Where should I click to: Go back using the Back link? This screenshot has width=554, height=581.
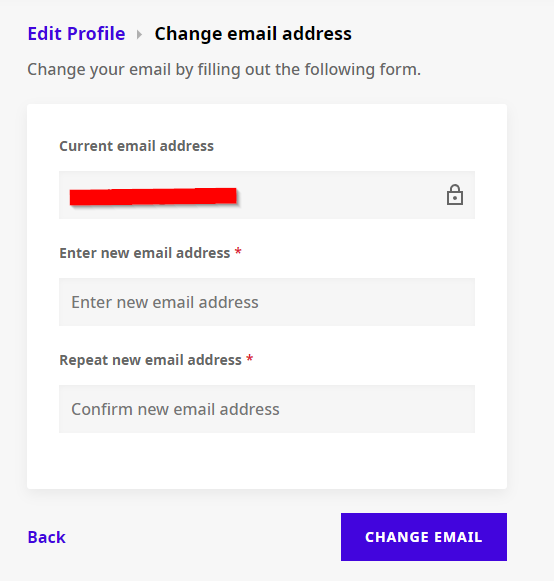pos(47,537)
